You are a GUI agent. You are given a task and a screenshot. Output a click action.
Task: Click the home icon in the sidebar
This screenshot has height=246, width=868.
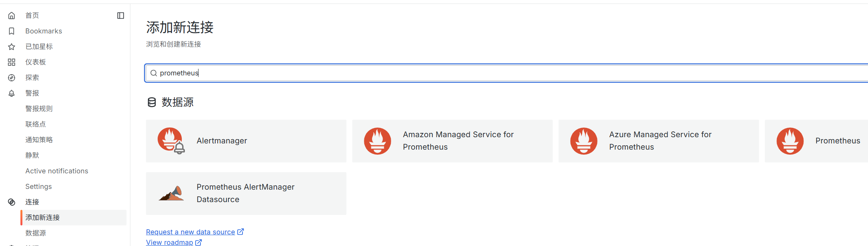[12, 16]
